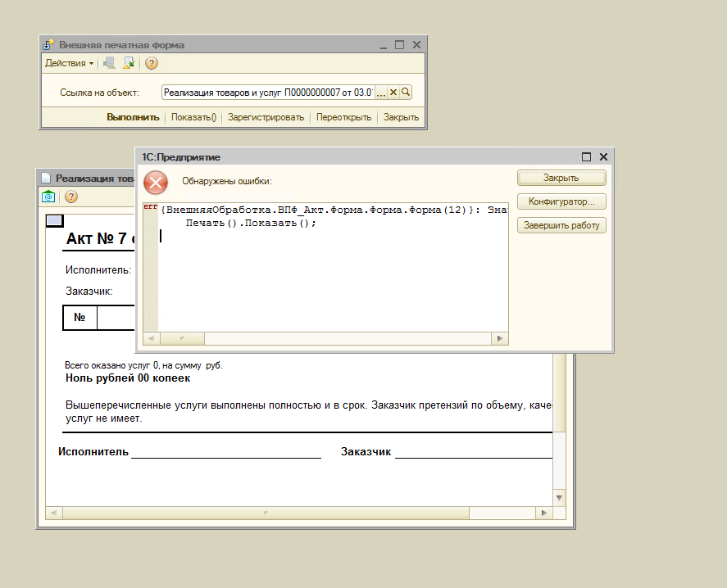The image size is (727, 588).
Task: Click the Зарегистрировать button
Action: 266,117
